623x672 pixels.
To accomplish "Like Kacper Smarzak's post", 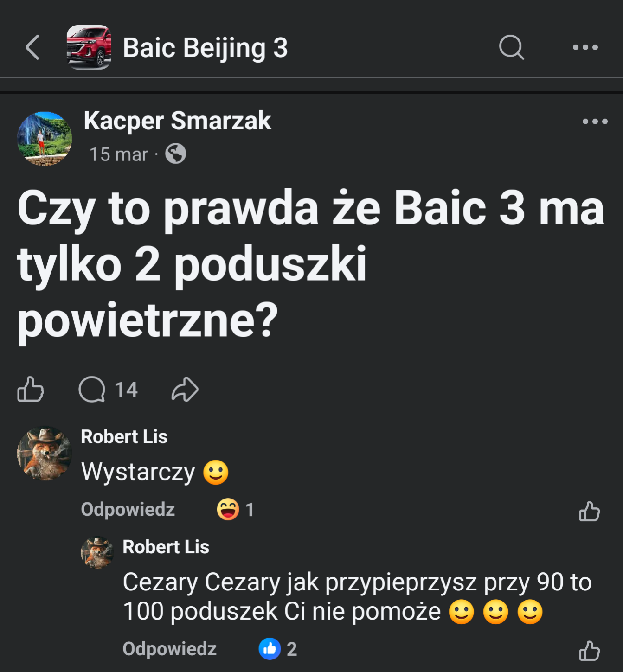I will (x=31, y=389).
